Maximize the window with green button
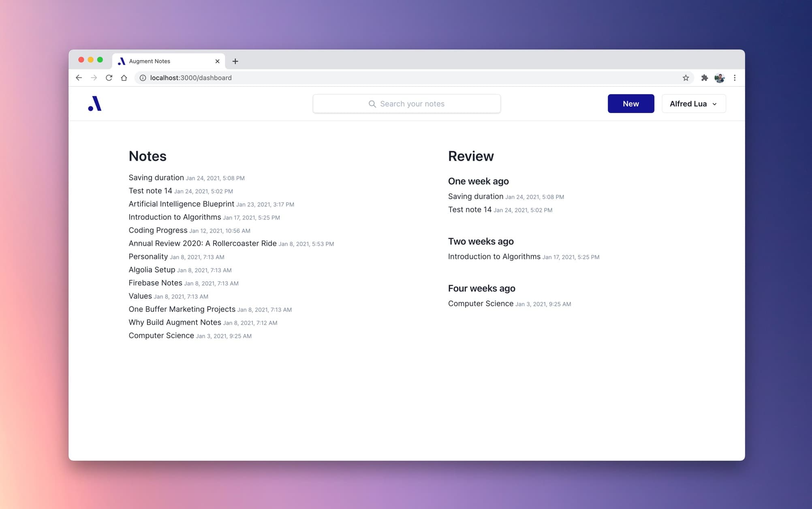 (x=100, y=60)
